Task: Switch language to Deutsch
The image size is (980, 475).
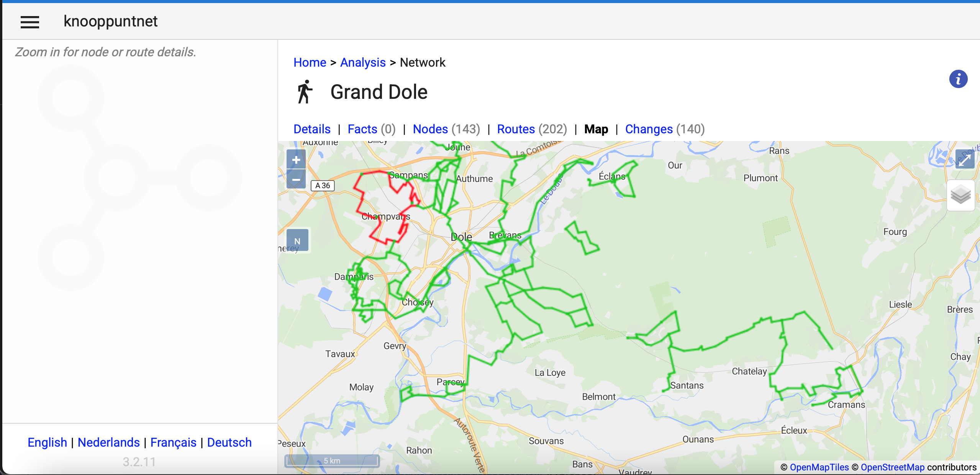Action: [229, 442]
